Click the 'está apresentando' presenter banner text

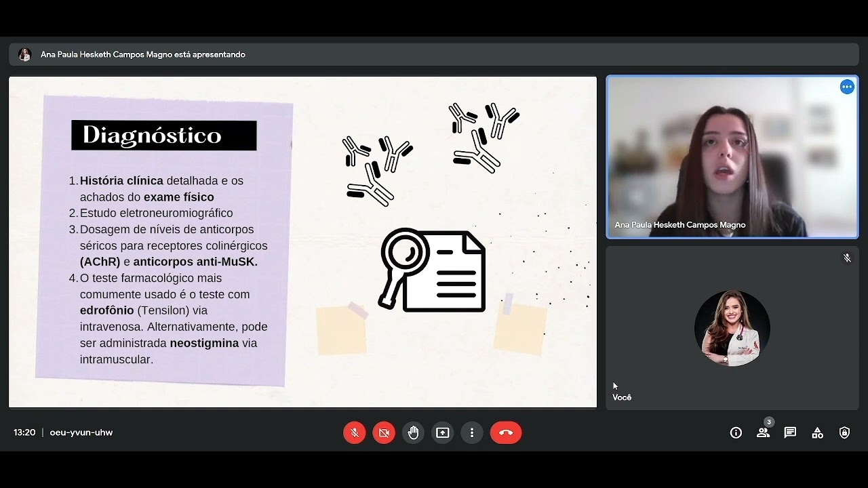(143, 54)
